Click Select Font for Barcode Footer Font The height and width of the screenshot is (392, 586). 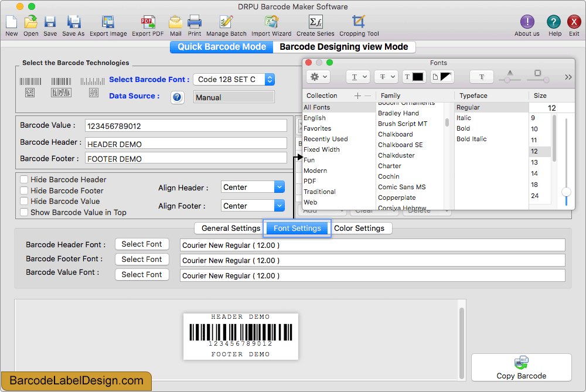click(142, 260)
